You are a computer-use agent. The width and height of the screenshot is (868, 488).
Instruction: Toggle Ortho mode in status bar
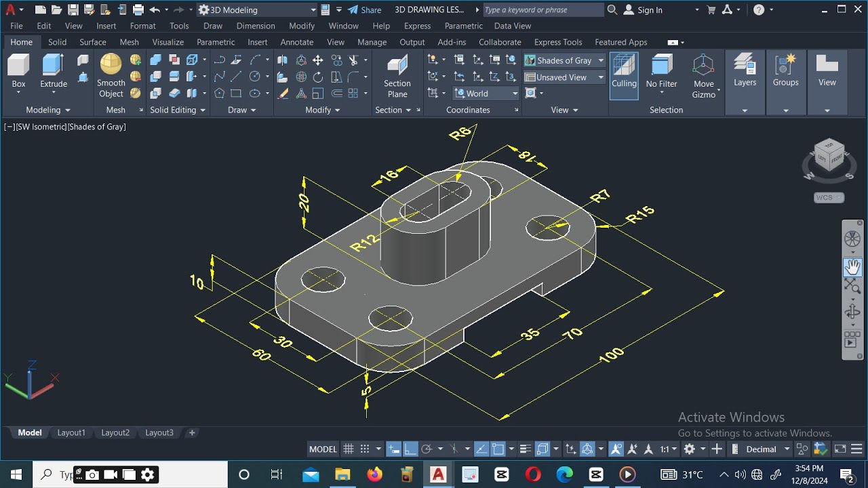[x=410, y=449]
